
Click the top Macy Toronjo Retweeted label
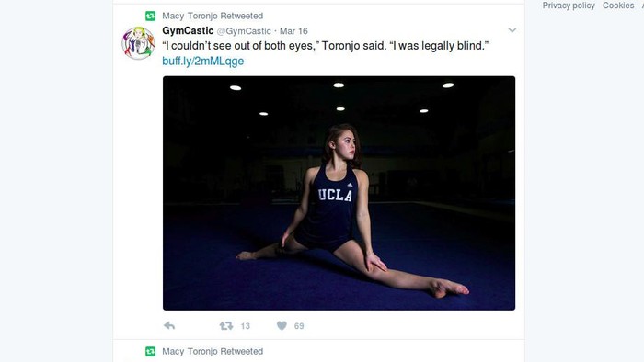tap(213, 16)
